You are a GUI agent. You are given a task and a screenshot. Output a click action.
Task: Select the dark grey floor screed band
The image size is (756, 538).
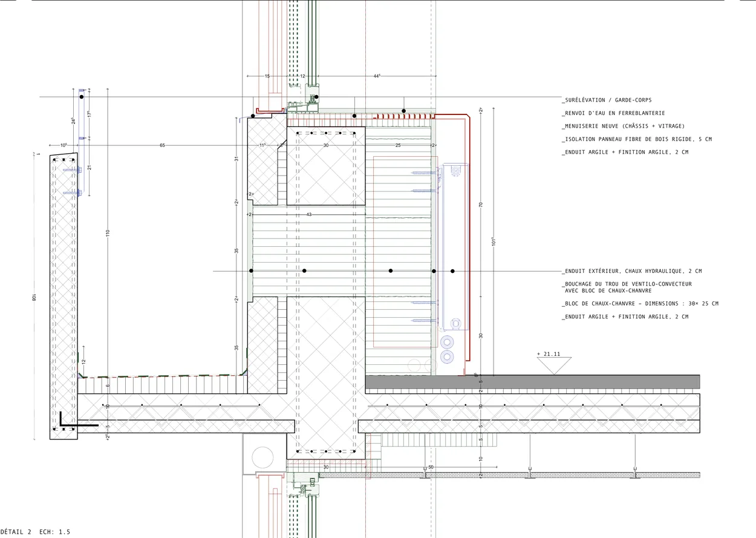pyautogui.click(x=533, y=381)
